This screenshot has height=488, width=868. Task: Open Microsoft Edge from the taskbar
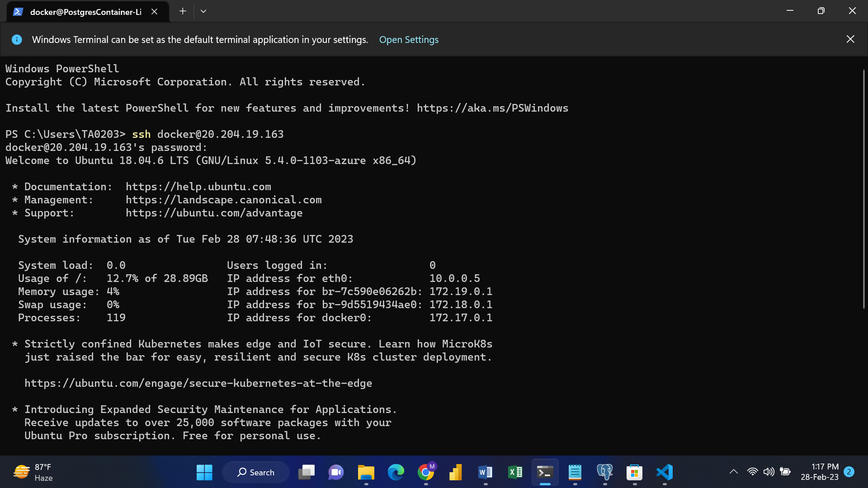[x=396, y=472]
